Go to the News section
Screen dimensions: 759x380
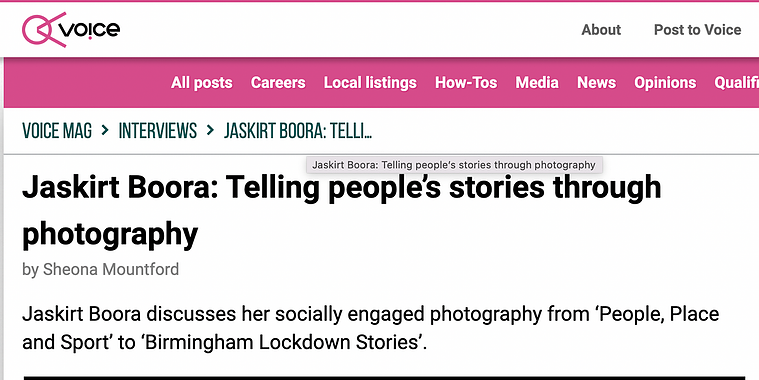click(596, 83)
